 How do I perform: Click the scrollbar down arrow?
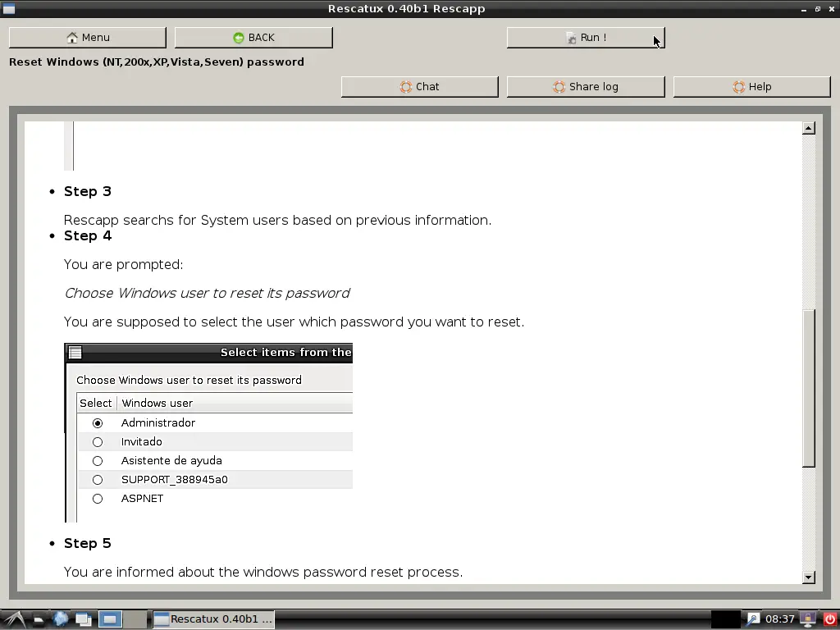(x=809, y=577)
